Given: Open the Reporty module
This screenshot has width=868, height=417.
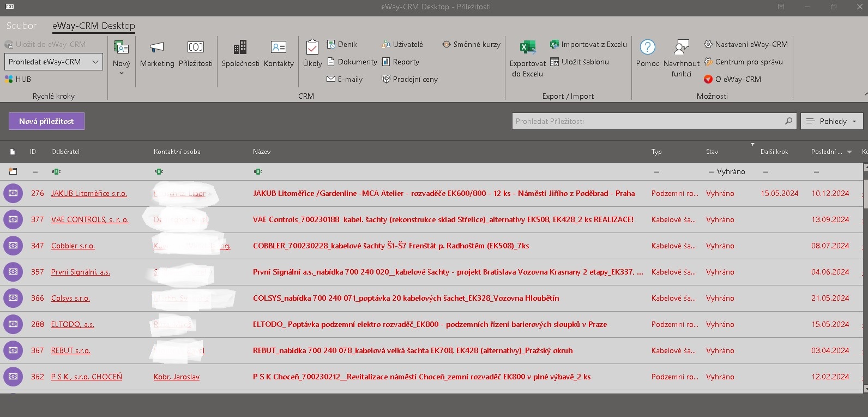Looking at the screenshot, I should click(x=401, y=62).
